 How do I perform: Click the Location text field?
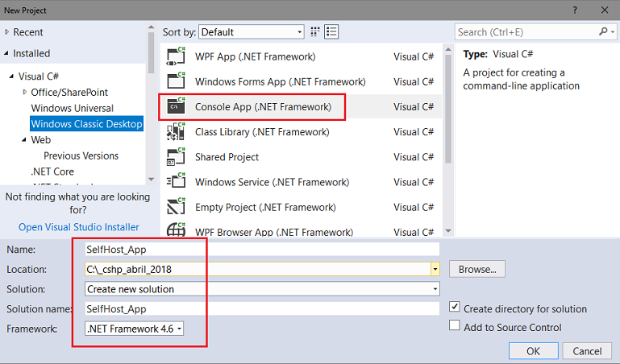click(257, 269)
